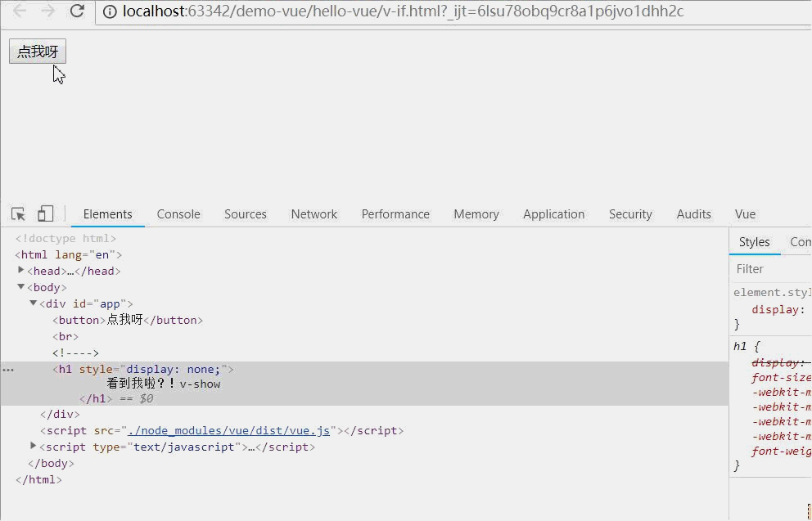Open the Vue devtools tab

(x=745, y=214)
